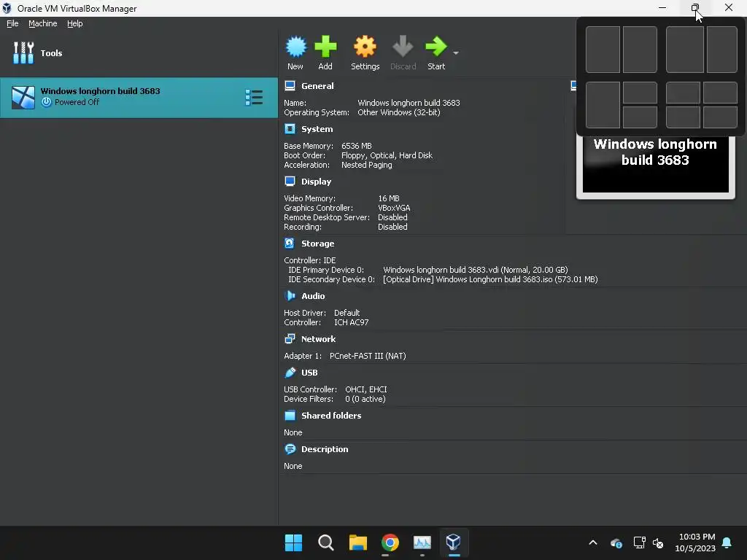This screenshot has height=560, width=747.
Task: Open the Description section heading
Action: pyautogui.click(x=325, y=449)
